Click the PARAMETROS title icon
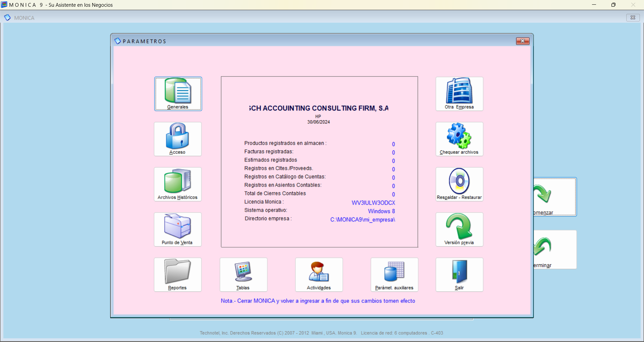 click(117, 41)
